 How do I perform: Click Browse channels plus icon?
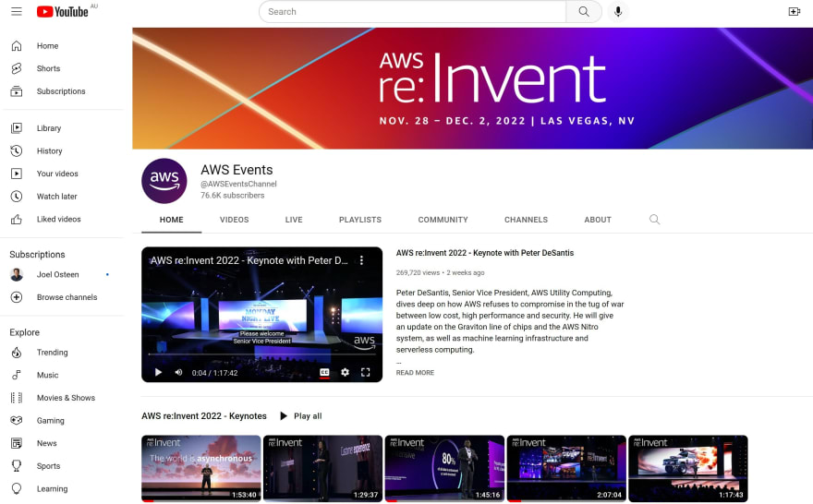click(x=17, y=297)
